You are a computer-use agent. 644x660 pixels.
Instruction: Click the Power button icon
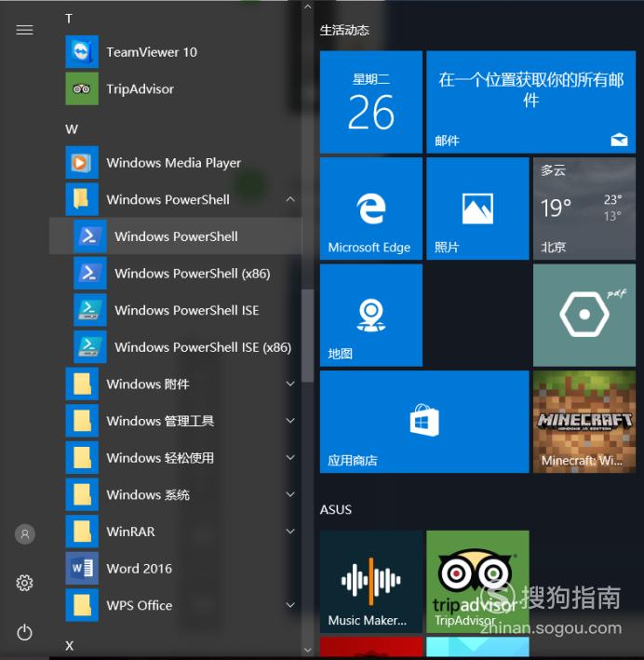pos(24,632)
